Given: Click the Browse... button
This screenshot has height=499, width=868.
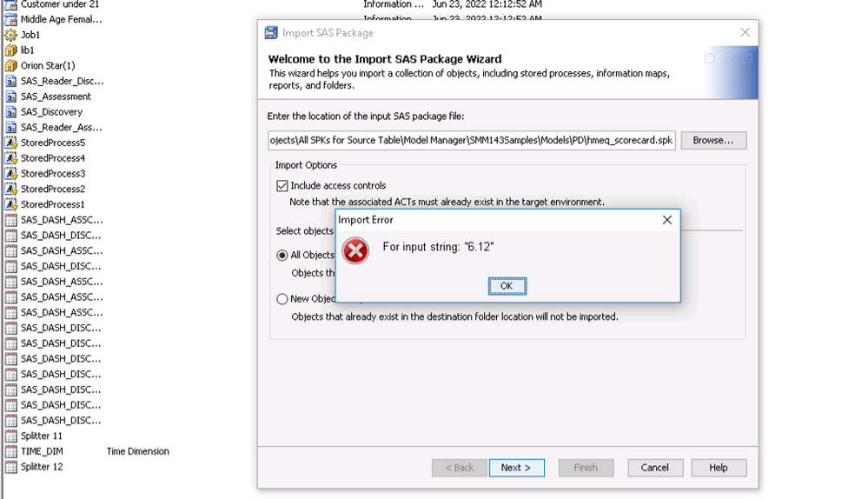Looking at the screenshot, I should (712, 140).
